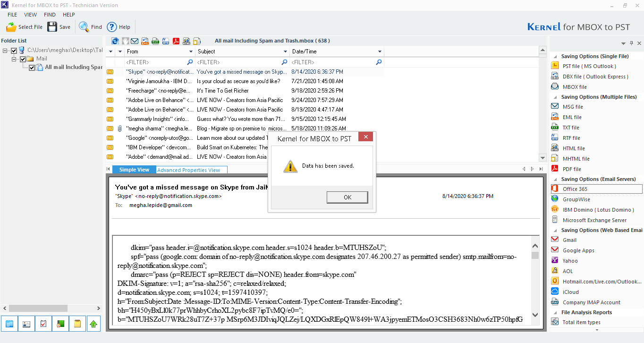Switch to Simple View tab

tap(134, 170)
